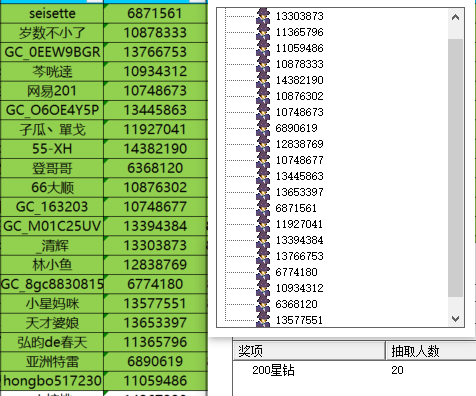
Task: Click the avatar icon for entry 6890619
Action: (x=263, y=128)
